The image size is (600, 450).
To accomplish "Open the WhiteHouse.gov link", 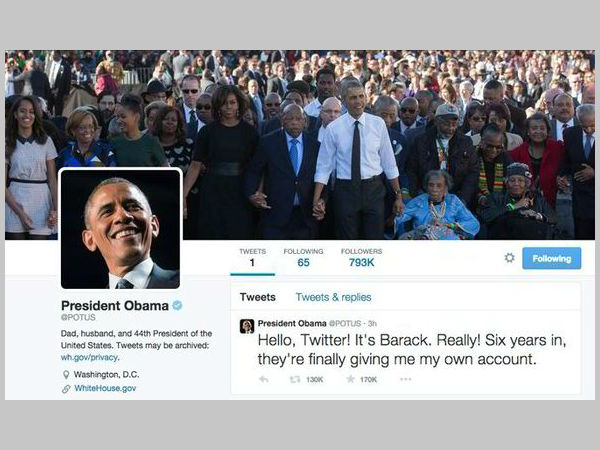I will [105, 388].
